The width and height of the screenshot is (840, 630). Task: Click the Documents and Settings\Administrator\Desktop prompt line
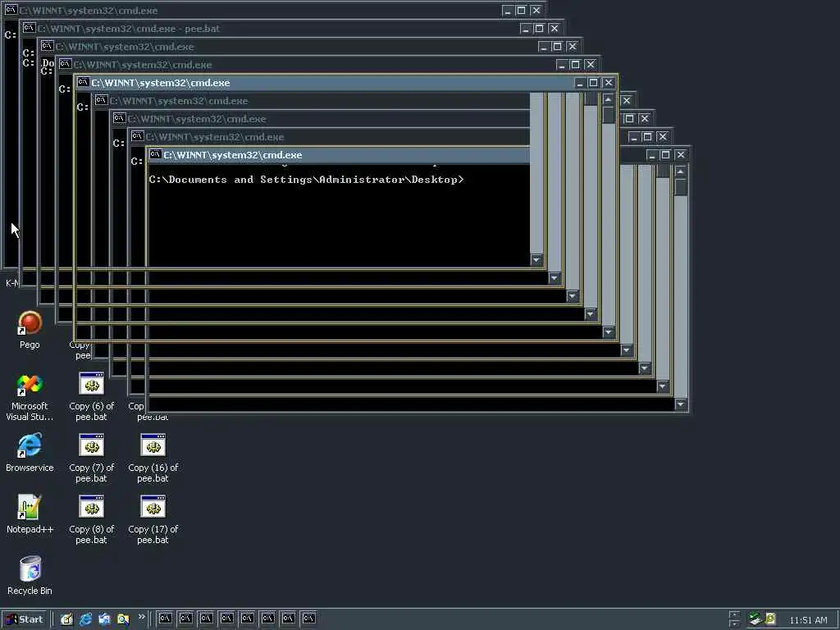(x=307, y=180)
